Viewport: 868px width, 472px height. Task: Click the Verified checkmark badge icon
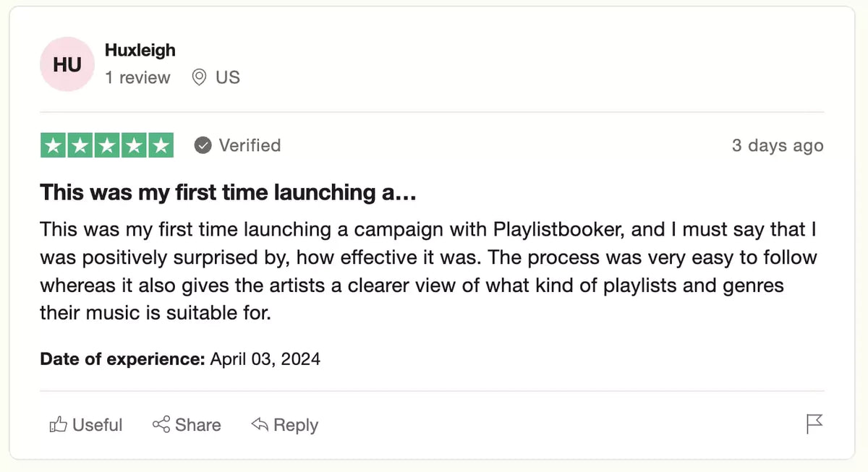203,145
